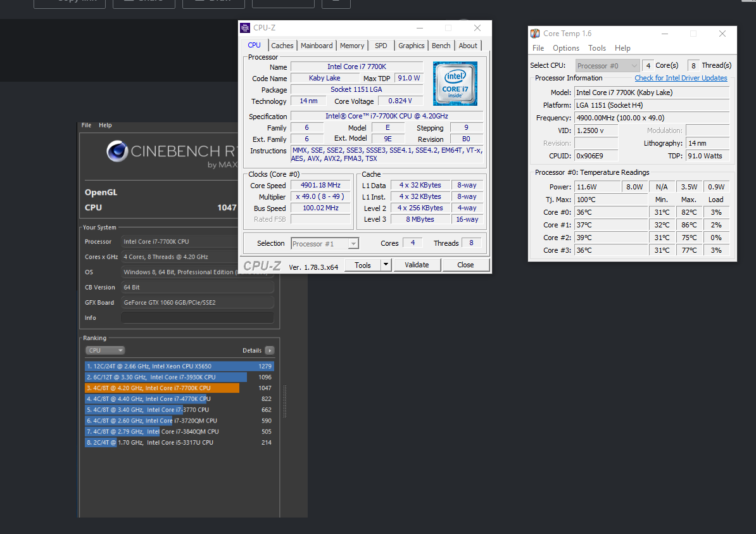Click the Cinebench logo sphere icon
The image size is (756, 534).
pyautogui.click(x=117, y=151)
